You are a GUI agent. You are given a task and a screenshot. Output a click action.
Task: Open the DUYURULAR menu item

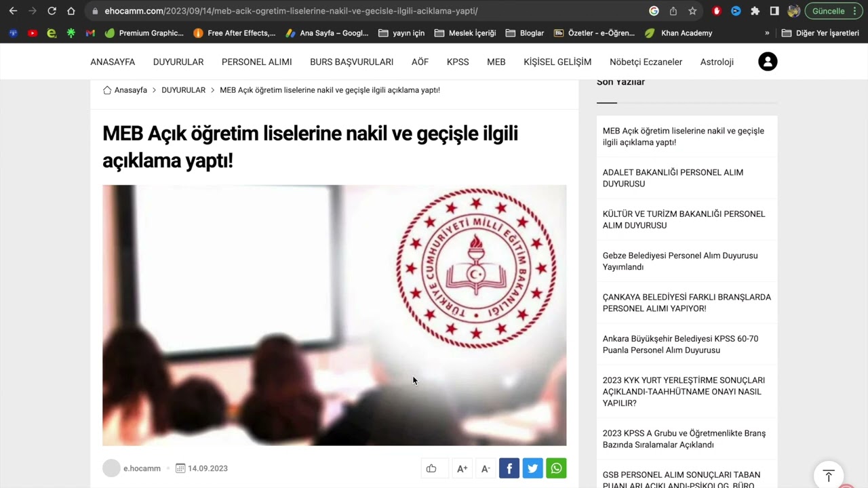[178, 62]
